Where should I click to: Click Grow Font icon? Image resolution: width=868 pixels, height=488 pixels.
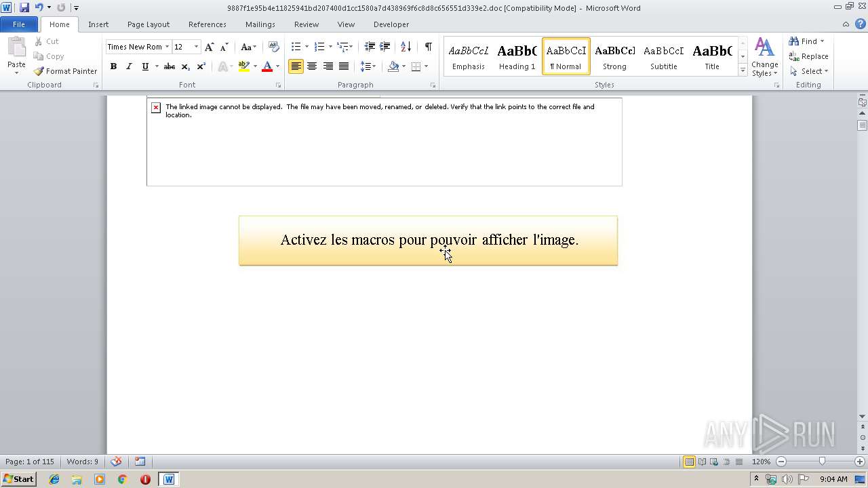(x=210, y=47)
